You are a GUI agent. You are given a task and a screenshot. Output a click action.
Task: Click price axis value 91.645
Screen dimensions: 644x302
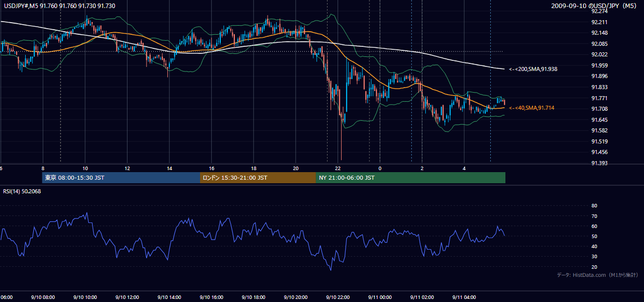click(x=600, y=120)
